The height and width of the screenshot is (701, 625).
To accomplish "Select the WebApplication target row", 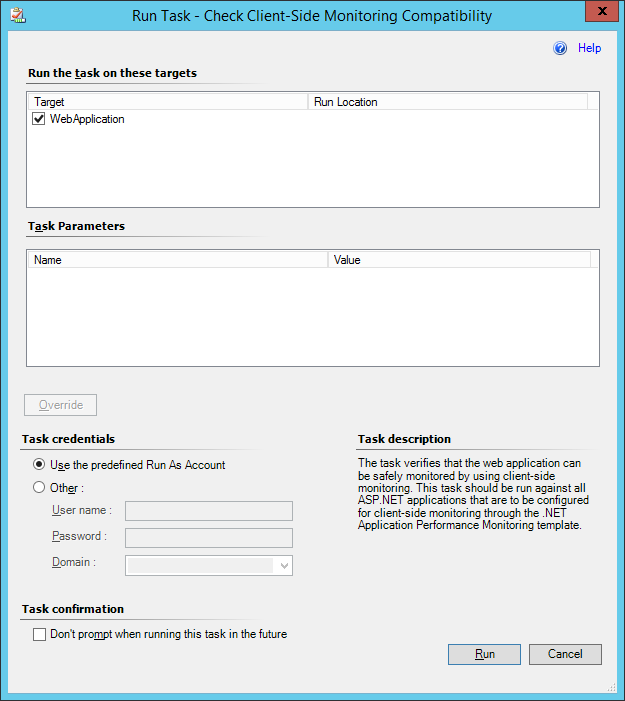I will [88, 119].
